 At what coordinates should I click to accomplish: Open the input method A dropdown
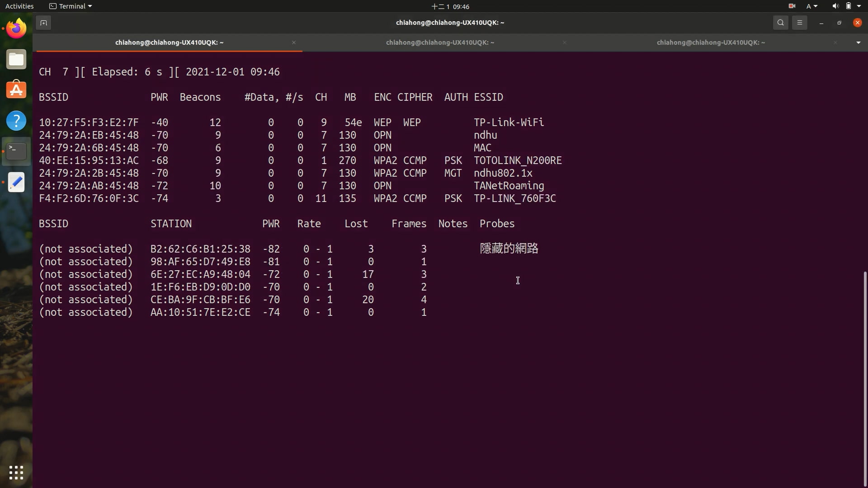[x=812, y=6]
